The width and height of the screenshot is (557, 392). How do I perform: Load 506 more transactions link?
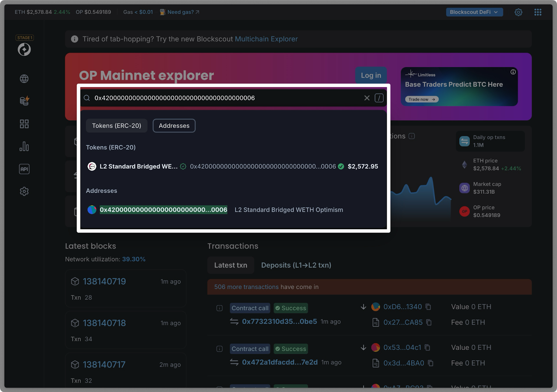pos(246,287)
